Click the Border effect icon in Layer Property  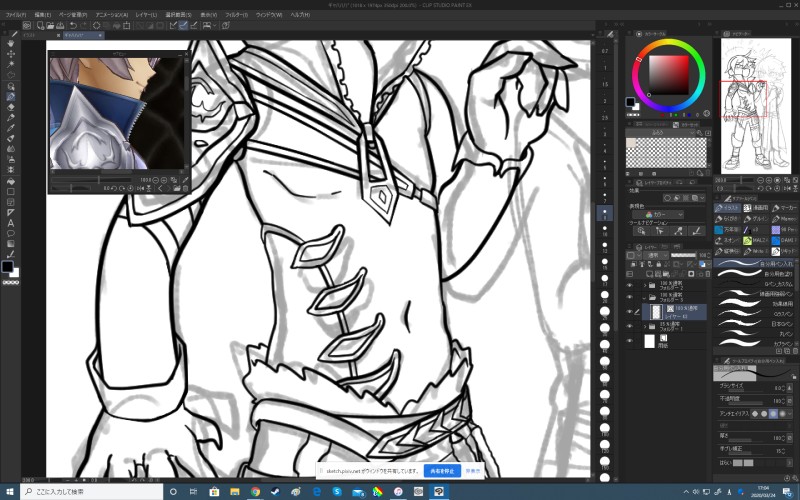[667, 198]
